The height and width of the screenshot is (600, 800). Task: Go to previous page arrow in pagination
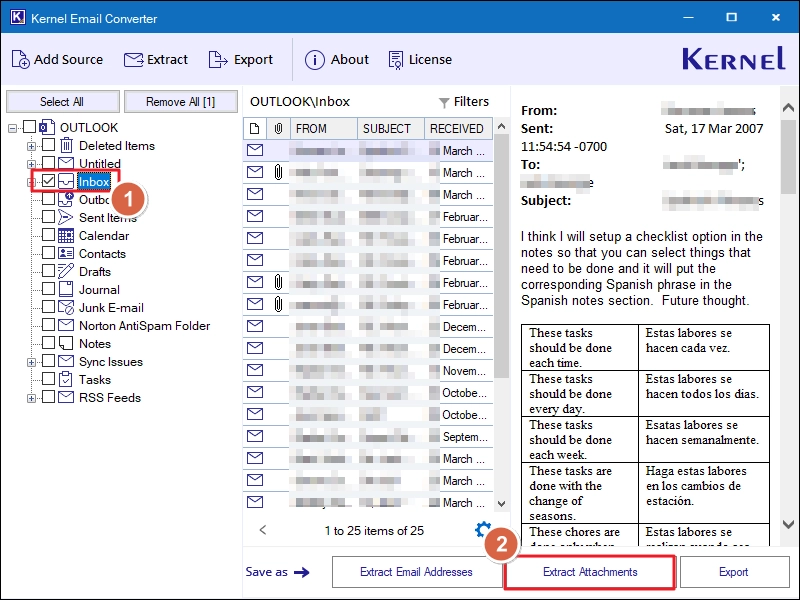coord(263,530)
